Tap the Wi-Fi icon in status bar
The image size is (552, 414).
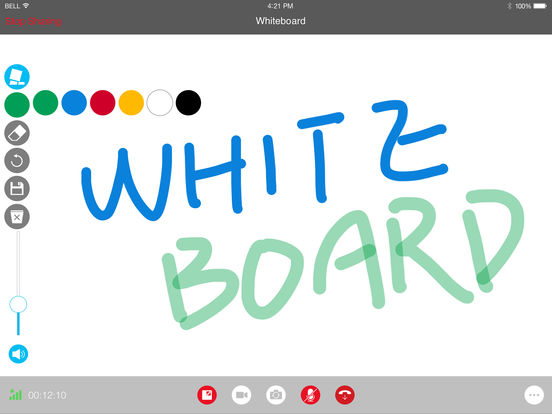[26, 6]
